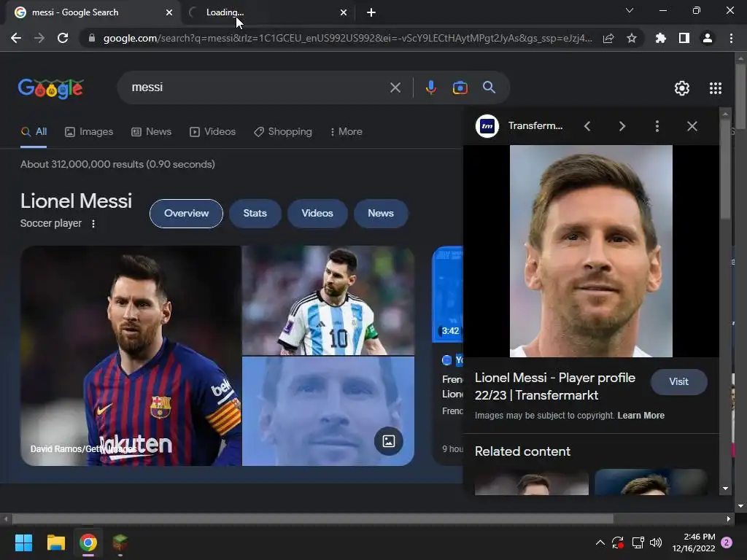Open Messi Barcelona jersey photo

131,356
